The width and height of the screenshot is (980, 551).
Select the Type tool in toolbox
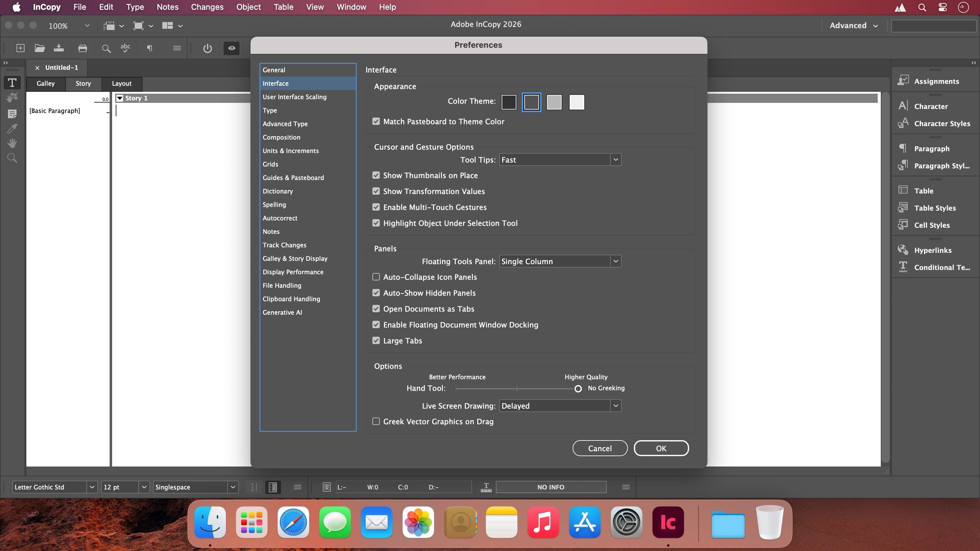pyautogui.click(x=12, y=83)
